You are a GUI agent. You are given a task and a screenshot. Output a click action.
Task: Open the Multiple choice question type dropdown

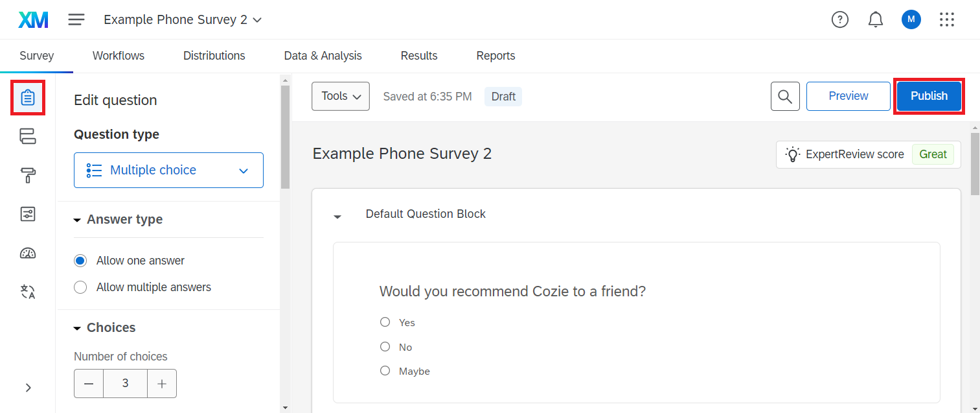tap(168, 170)
